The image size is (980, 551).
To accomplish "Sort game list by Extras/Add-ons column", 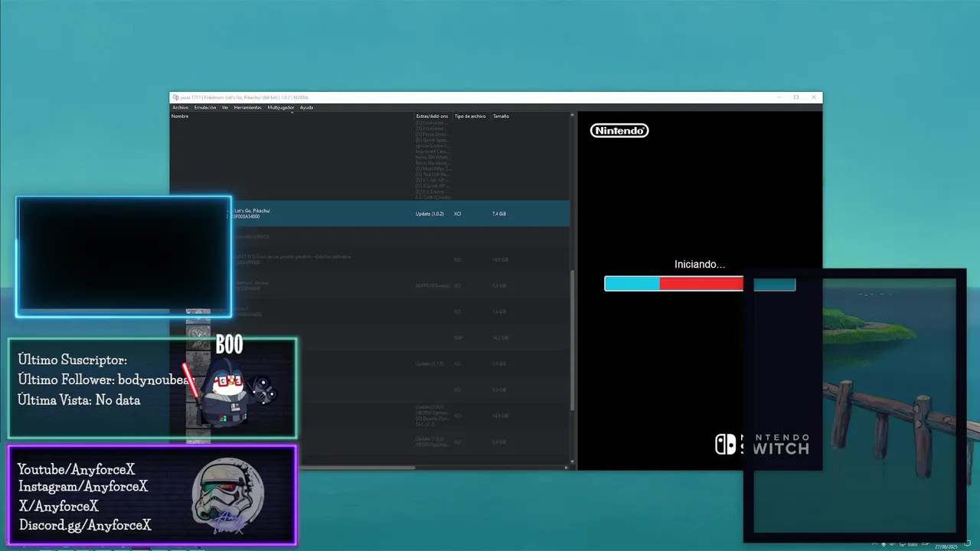I will [433, 116].
